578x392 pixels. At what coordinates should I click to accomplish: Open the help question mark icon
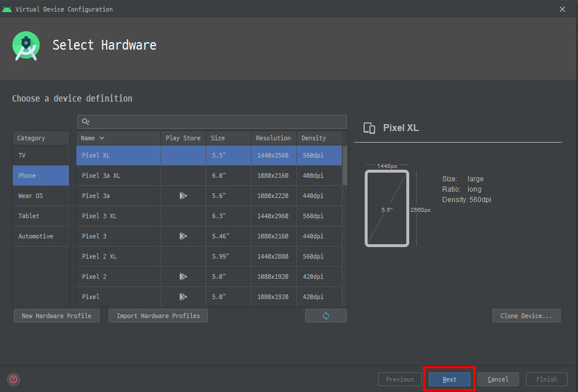click(x=13, y=379)
